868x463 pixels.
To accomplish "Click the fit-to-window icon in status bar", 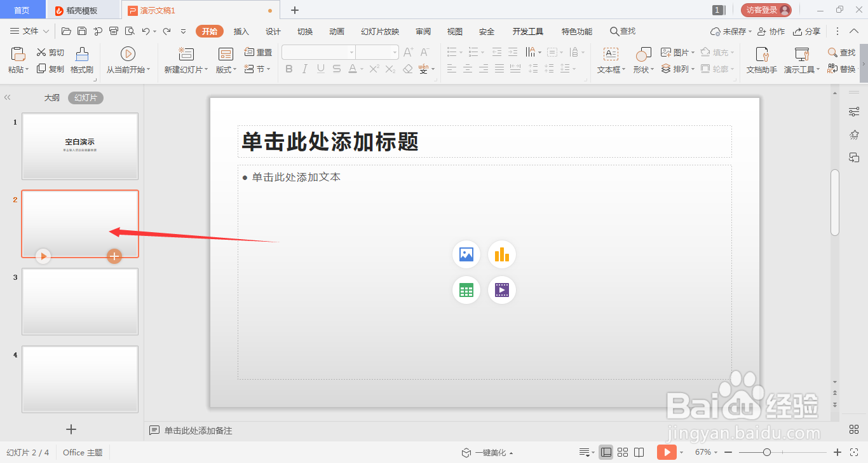I will click(x=854, y=452).
